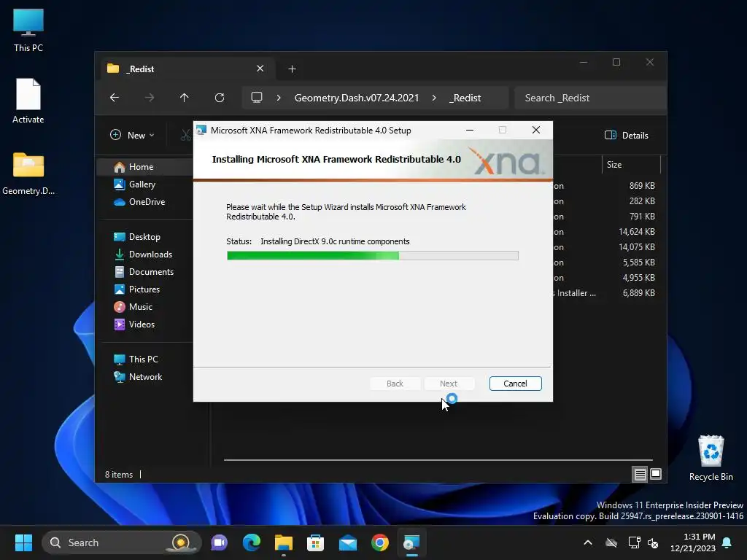Select the Geometry.D... folder on desktop

[x=28, y=174]
